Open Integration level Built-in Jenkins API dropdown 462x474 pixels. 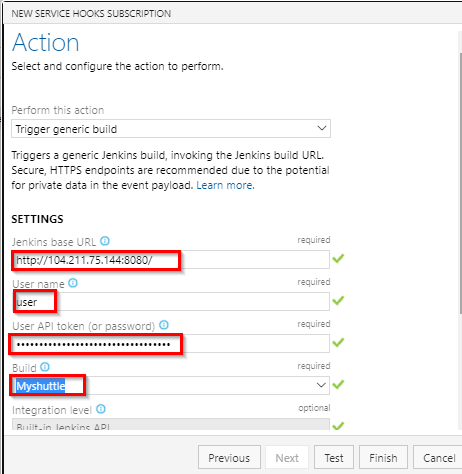[x=171, y=424]
